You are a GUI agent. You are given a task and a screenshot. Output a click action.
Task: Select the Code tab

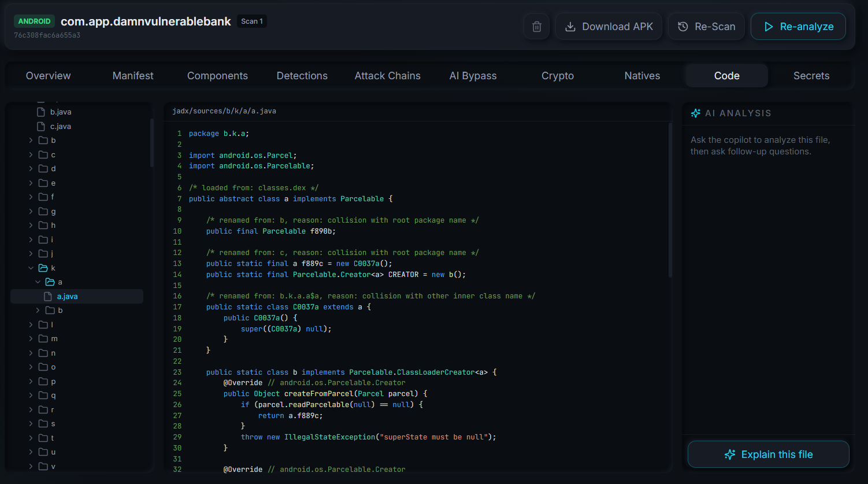click(727, 76)
